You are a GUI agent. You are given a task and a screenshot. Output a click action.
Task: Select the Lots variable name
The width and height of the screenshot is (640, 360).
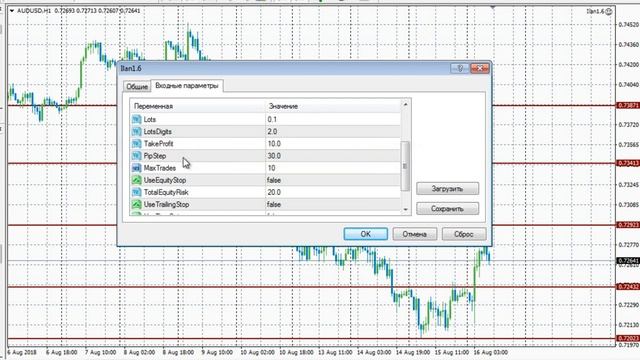pos(150,119)
